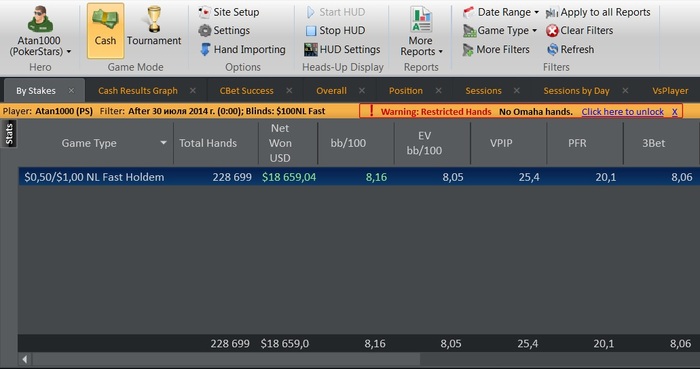The image size is (700, 369).
Task: Open the VsPlayer tab
Action: [670, 91]
